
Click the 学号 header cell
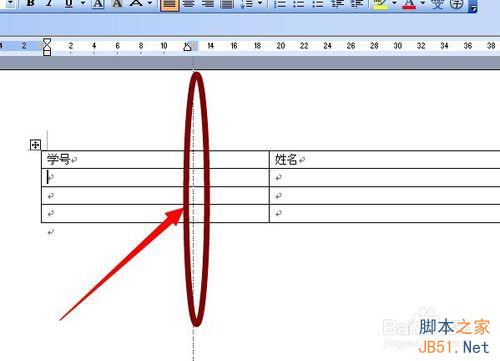tap(155, 159)
